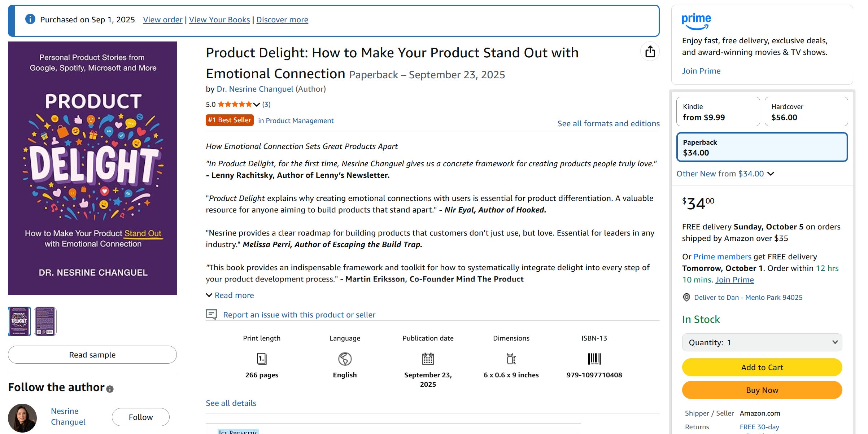Click the Discover more link

pos(282,19)
